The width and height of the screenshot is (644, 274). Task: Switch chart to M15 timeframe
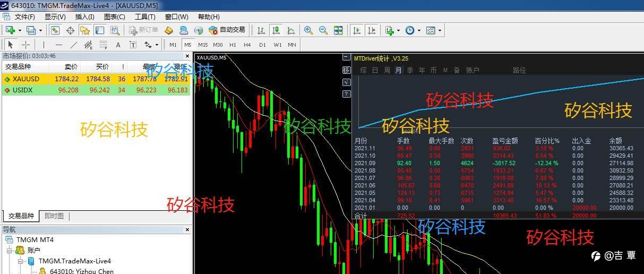(x=203, y=45)
